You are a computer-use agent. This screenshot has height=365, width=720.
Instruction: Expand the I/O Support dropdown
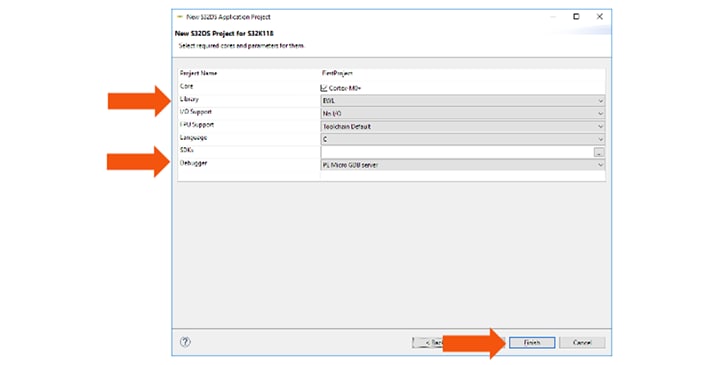pos(462,113)
